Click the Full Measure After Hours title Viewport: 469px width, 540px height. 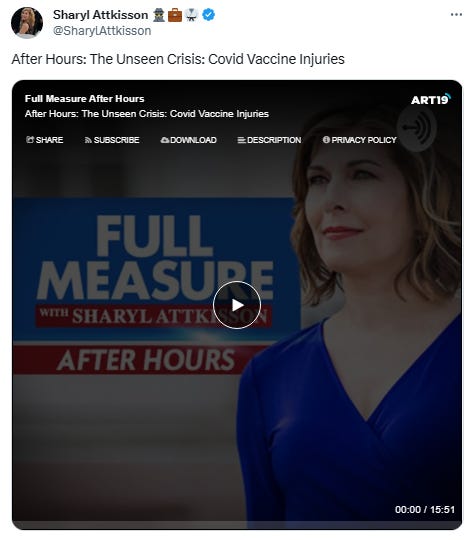(84, 99)
